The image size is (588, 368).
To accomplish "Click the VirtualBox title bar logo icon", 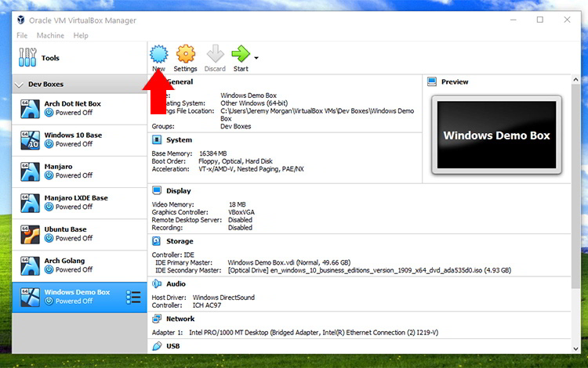I will pos(21,20).
